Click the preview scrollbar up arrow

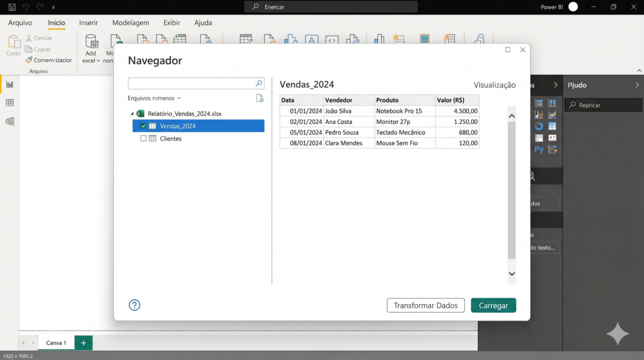click(x=512, y=116)
